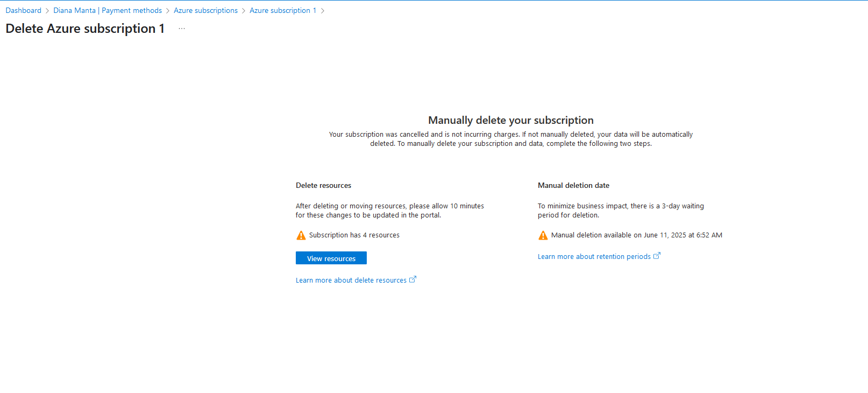Screen dimensions: 868x393
Task: Open Azure subscriptions breadcrumb
Action: click(205, 11)
